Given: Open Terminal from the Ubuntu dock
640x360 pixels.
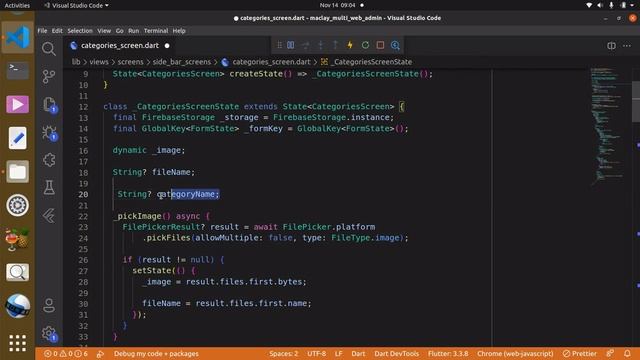Looking at the screenshot, I should (17, 70).
